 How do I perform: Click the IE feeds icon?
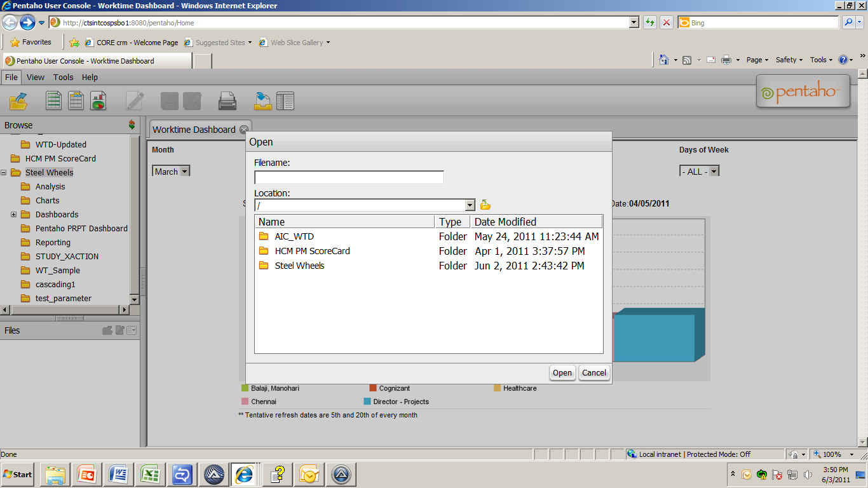pyautogui.click(x=687, y=60)
